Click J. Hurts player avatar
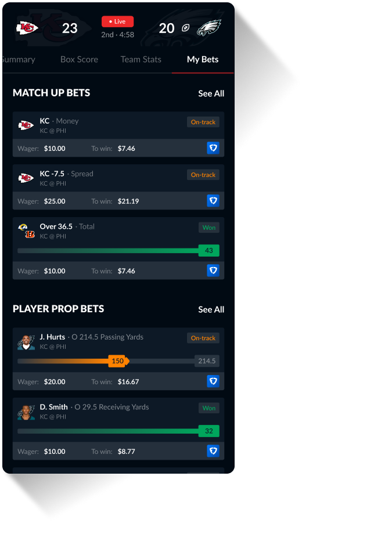Screen dimensions: 392x559 pos(26,341)
